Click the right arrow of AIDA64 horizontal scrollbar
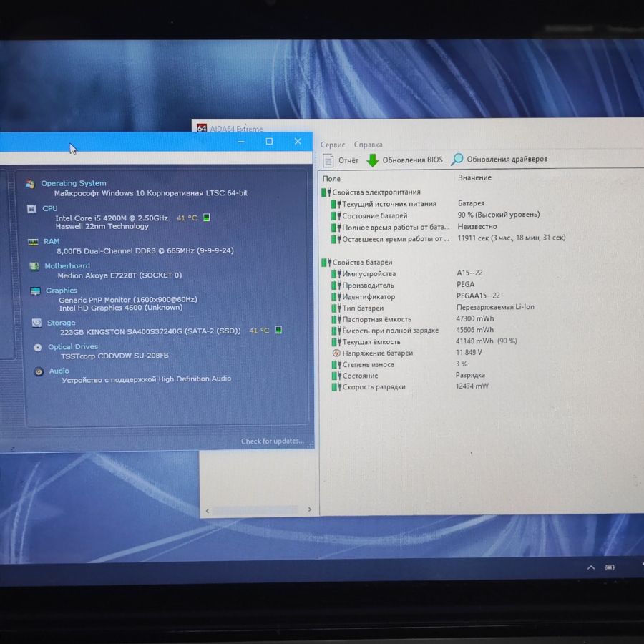This screenshot has height=644, width=644. coord(310,509)
